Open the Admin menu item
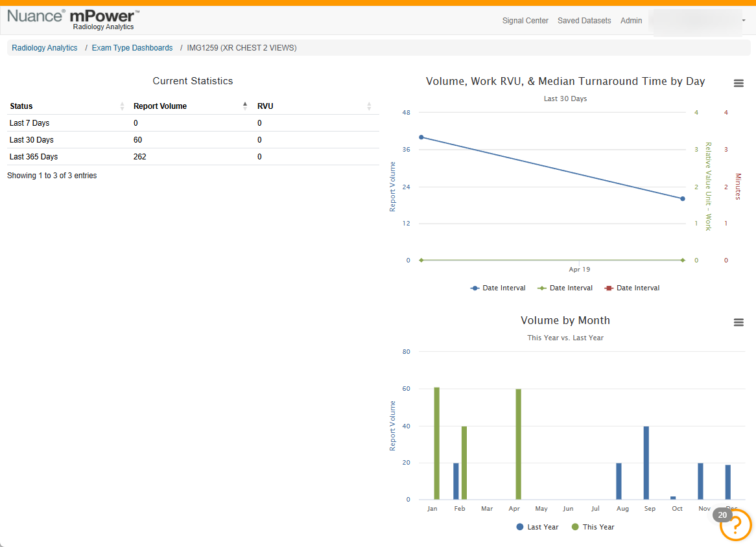Image resolution: width=756 pixels, height=547 pixels. (x=631, y=21)
